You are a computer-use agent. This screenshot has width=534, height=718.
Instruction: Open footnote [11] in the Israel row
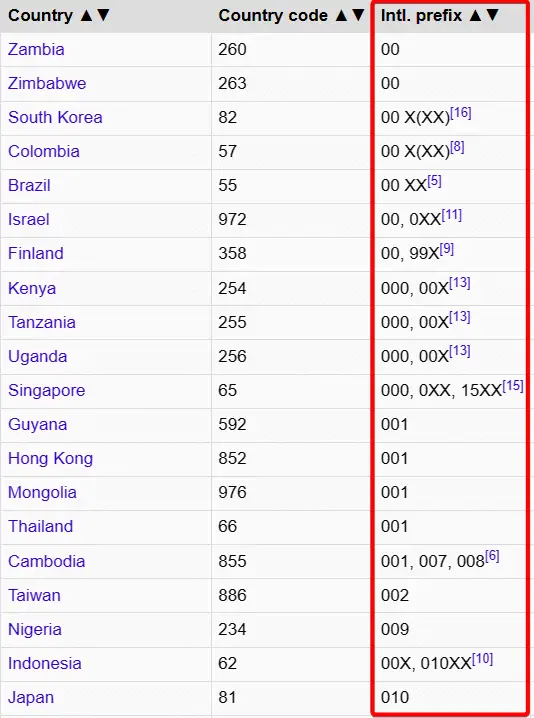(452, 215)
